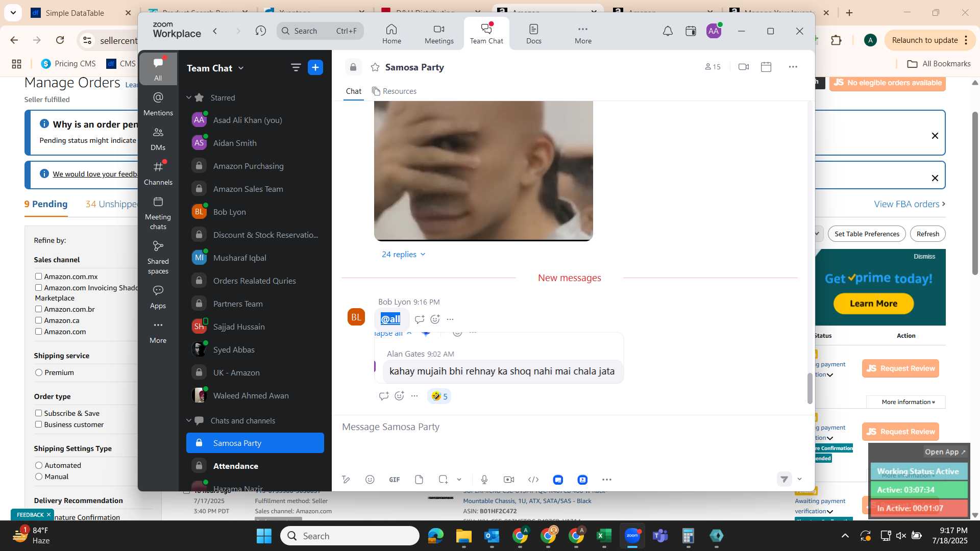Schedule meeting from Samosa Party header

[766, 67]
